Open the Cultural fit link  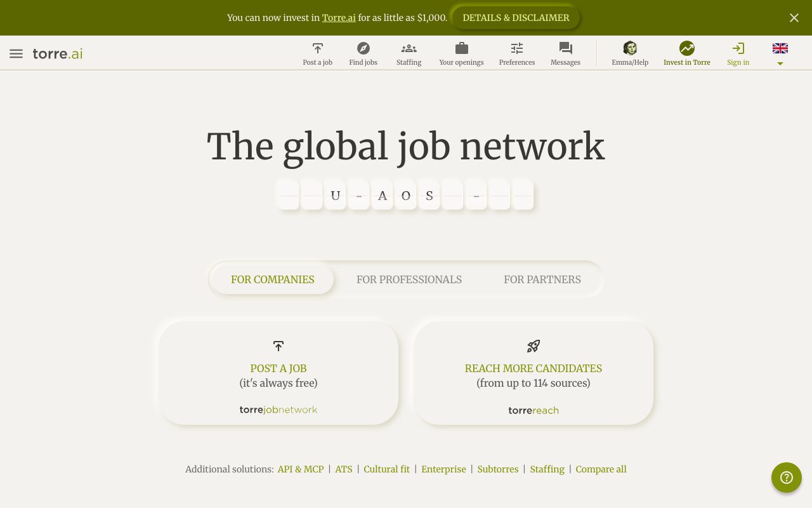387,469
